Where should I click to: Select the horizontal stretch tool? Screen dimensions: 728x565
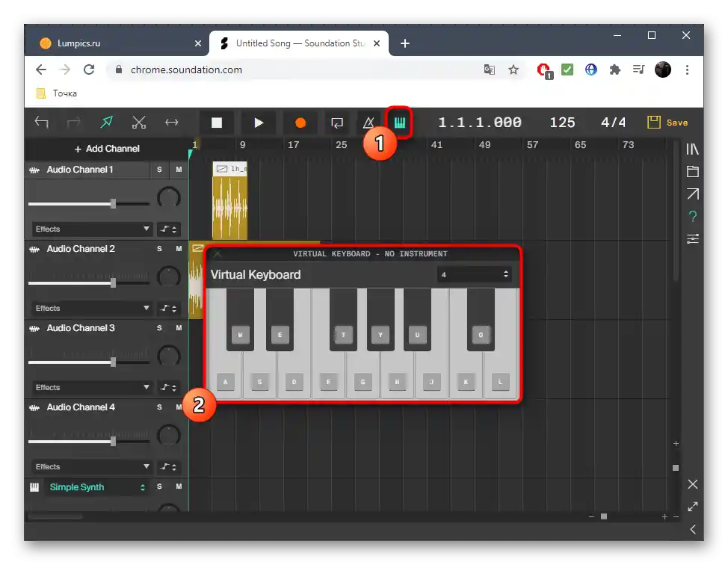[x=172, y=123]
